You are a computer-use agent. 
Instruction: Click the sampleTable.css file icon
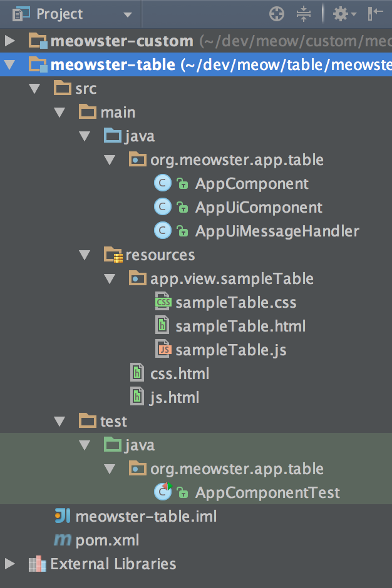(x=163, y=302)
